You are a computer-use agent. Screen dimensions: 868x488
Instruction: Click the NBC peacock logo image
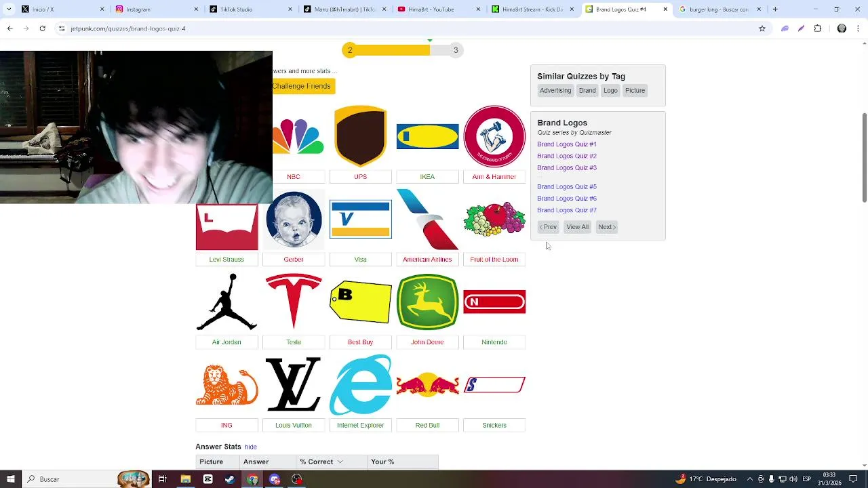[298, 136]
